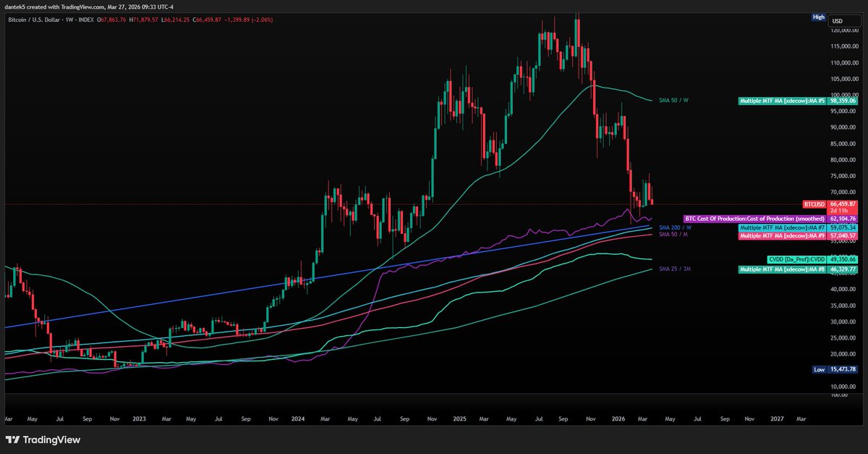Image resolution: width=868 pixels, height=454 pixels.
Task: Click the Multiple MTF MA #7 indicator label
Action: coord(782,227)
